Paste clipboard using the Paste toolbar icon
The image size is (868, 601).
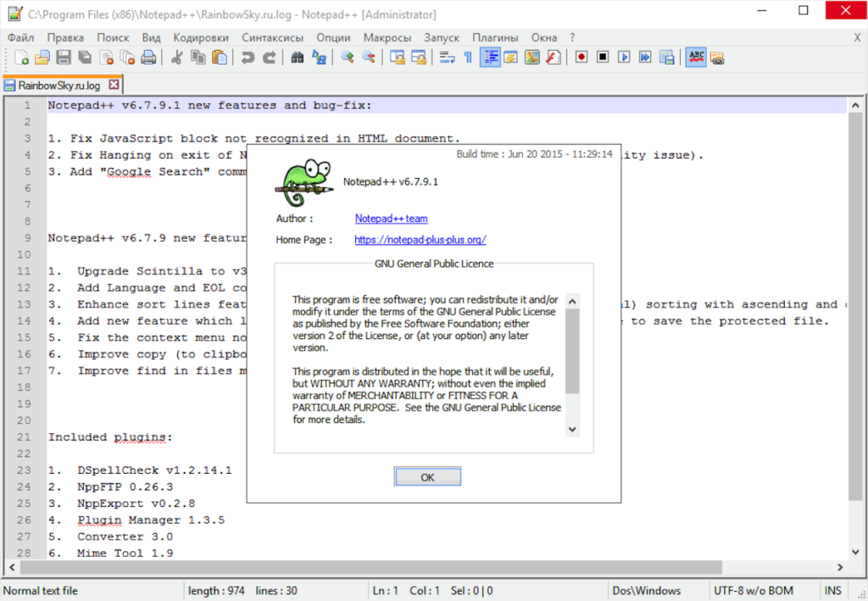click(x=220, y=58)
